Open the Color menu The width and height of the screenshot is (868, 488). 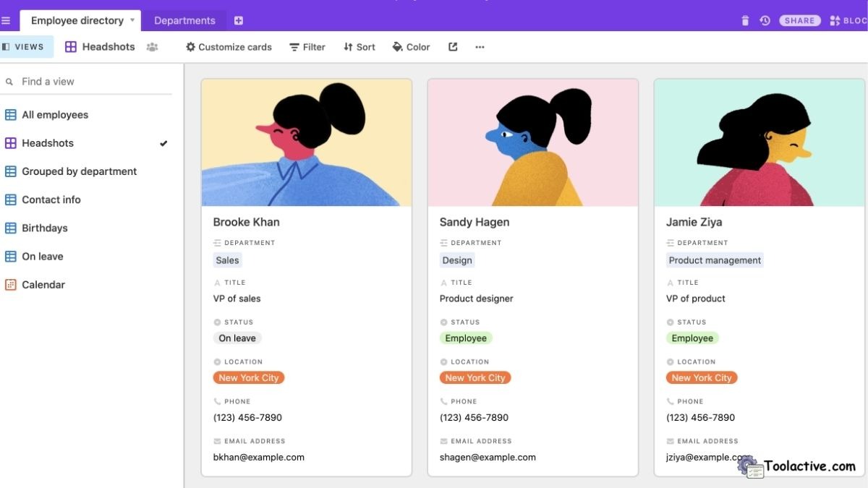pyautogui.click(x=410, y=46)
